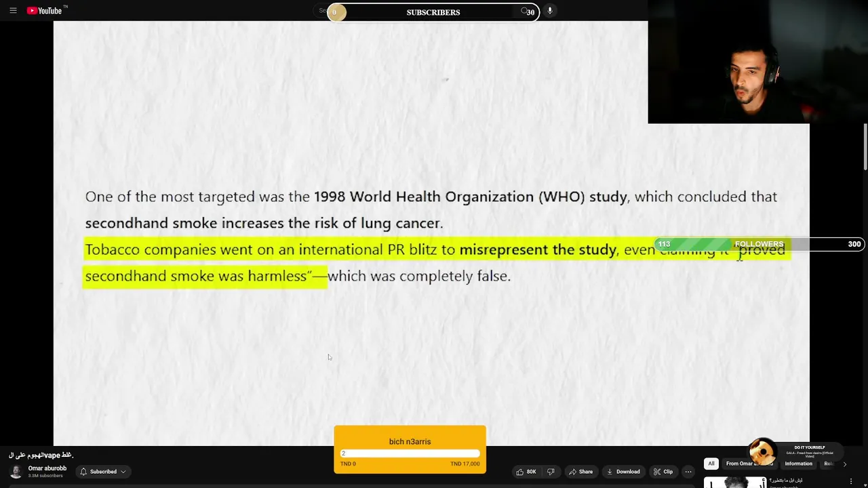Open the Subscribed notification dropdown
Image resolution: width=868 pixels, height=488 pixels.
click(x=103, y=472)
